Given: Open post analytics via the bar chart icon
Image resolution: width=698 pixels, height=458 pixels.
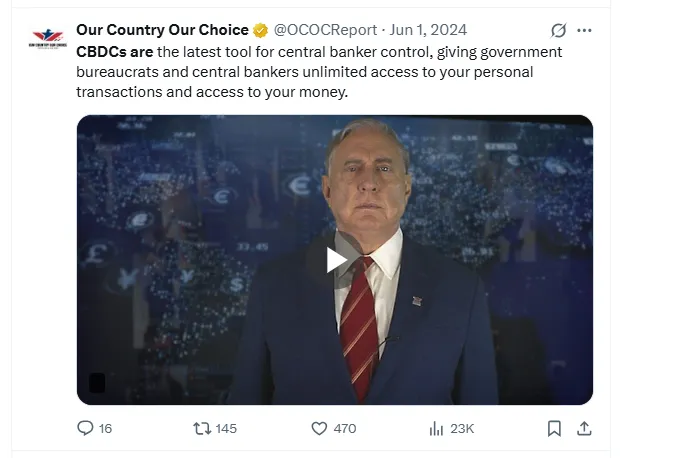Looking at the screenshot, I should click(436, 428).
